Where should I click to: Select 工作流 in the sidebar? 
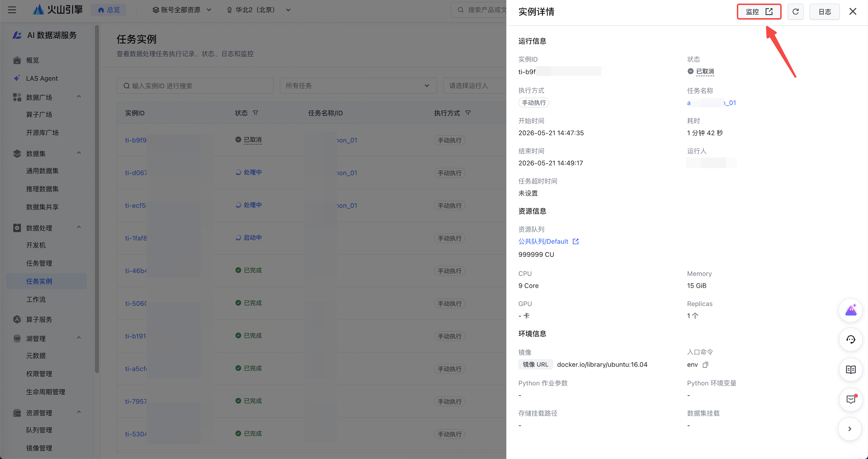click(36, 299)
